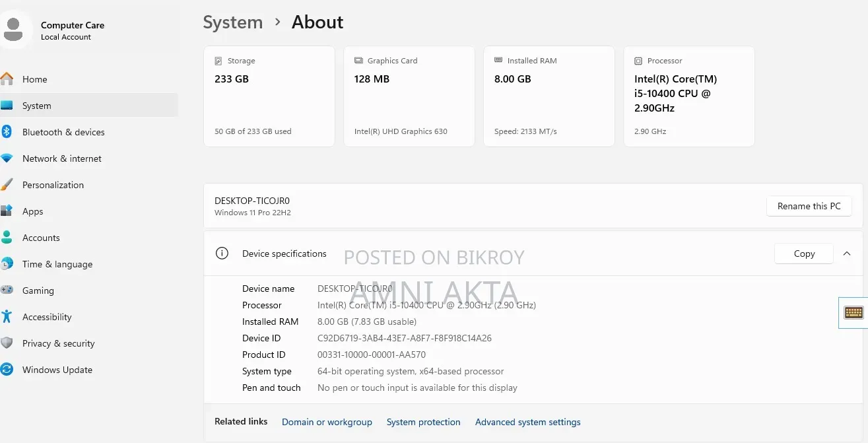Click the Storage info card
Viewport: 868px width, 443px height.
269,96
